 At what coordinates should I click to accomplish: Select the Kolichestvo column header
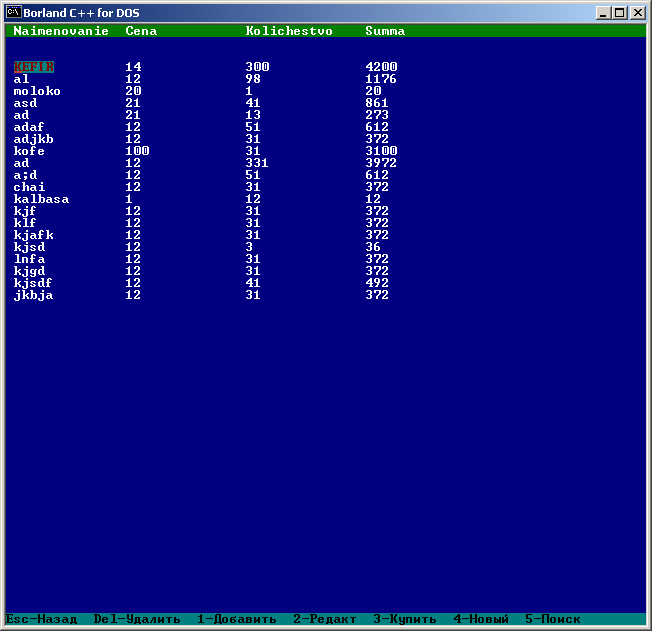[289, 31]
